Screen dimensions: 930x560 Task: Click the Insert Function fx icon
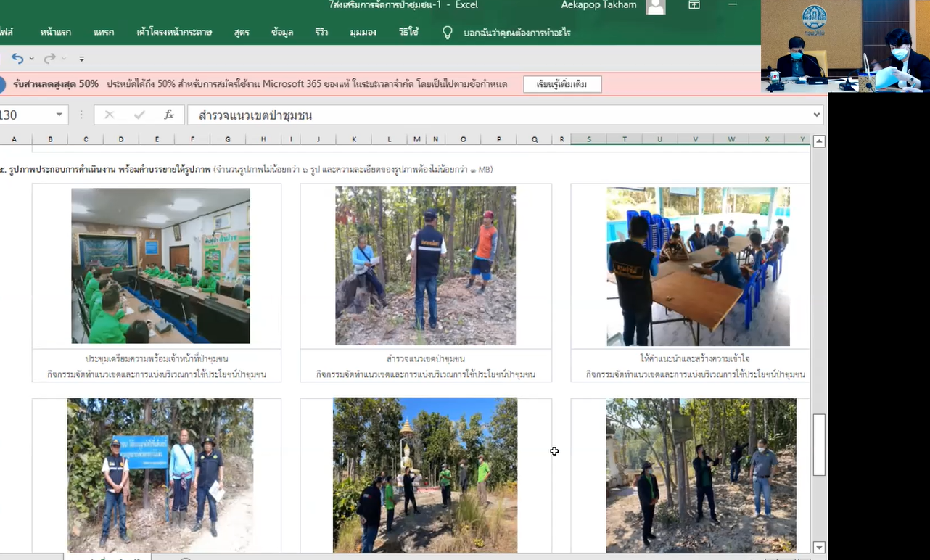168,115
